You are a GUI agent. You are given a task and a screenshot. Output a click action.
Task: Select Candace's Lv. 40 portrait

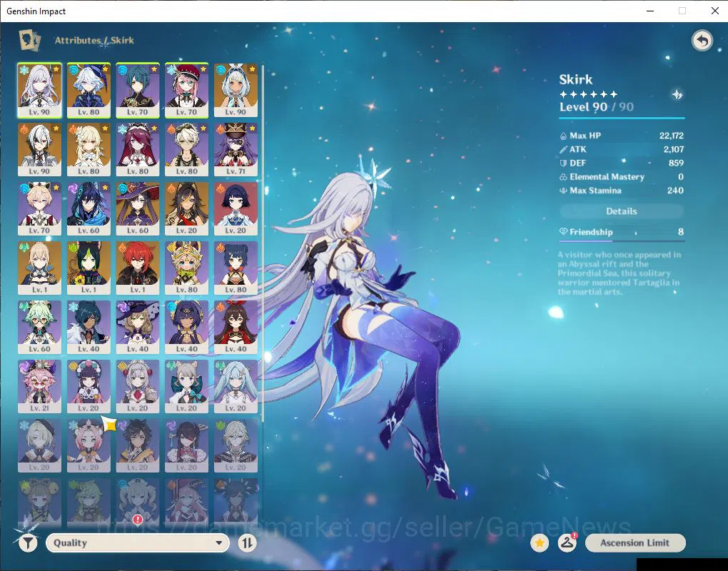pos(187,328)
